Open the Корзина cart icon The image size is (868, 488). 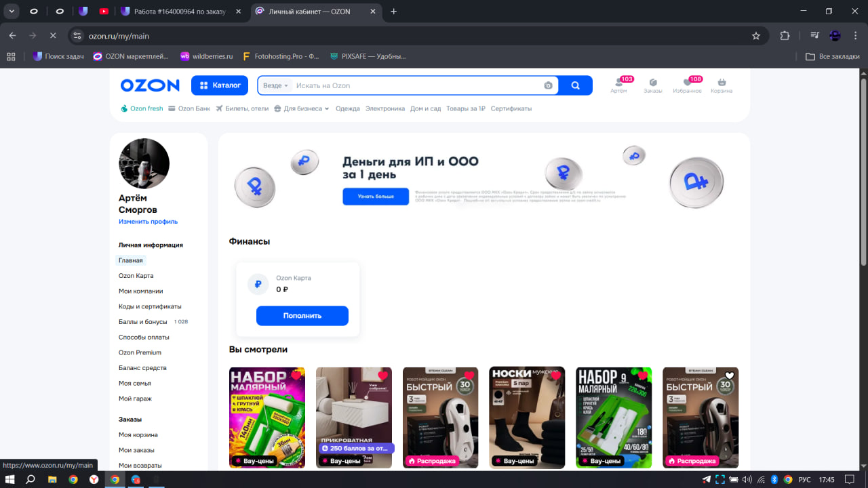tap(722, 85)
